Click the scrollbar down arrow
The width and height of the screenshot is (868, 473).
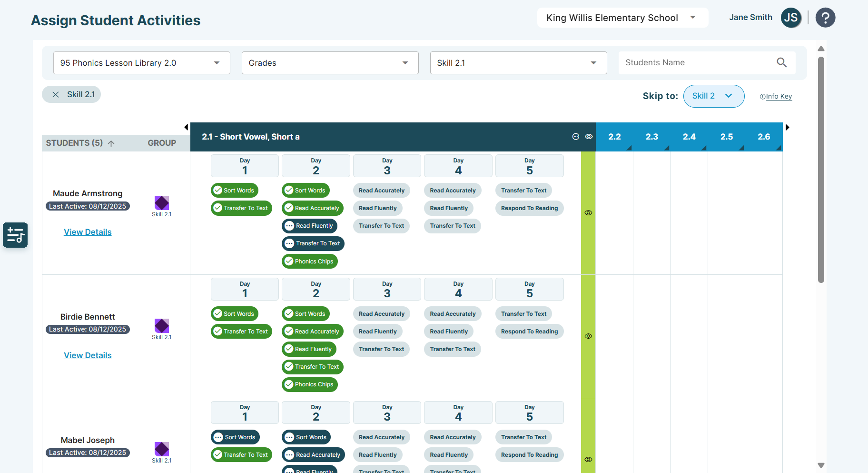[821, 465]
